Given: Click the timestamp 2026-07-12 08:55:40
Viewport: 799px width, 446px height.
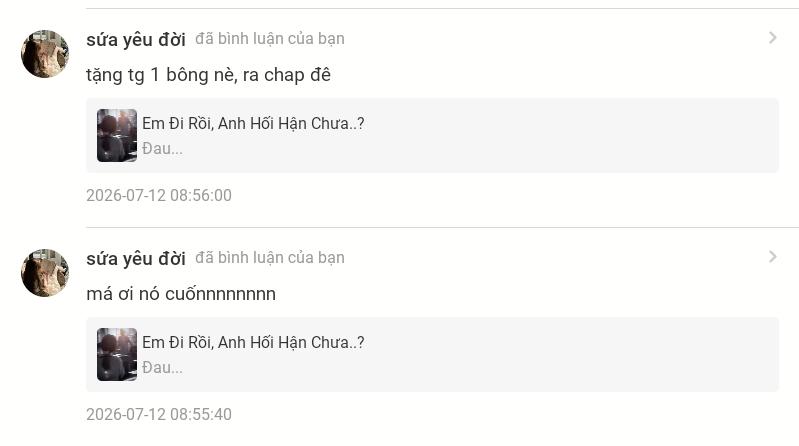Looking at the screenshot, I should [159, 414].
